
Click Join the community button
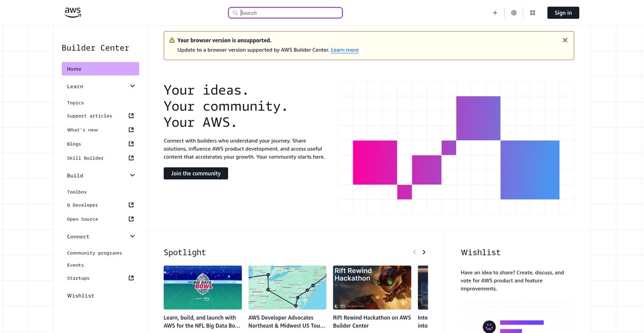pyautogui.click(x=196, y=173)
